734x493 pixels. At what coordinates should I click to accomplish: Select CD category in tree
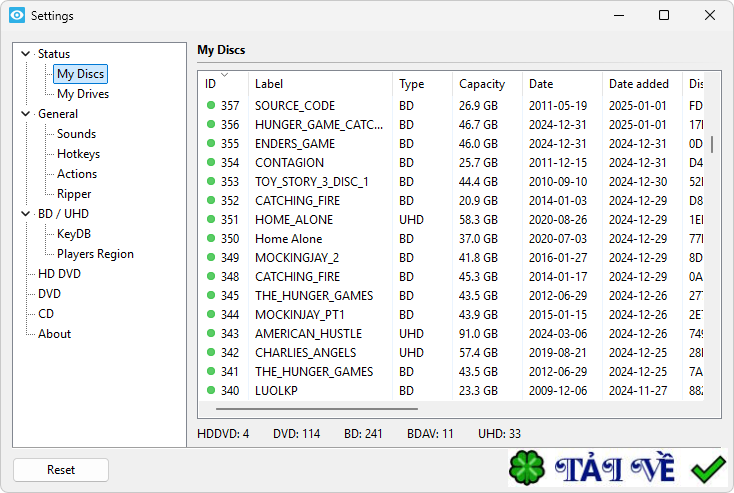click(46, 314)
